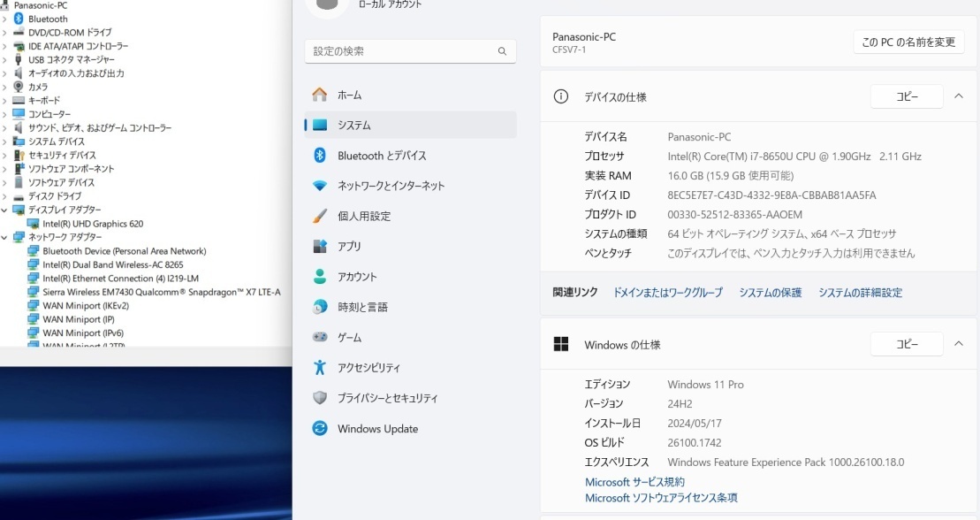Image resolution: width=980 pixels, height=520 pixels.
Task: Click the アカウント person icon
Action: point(319,277)
